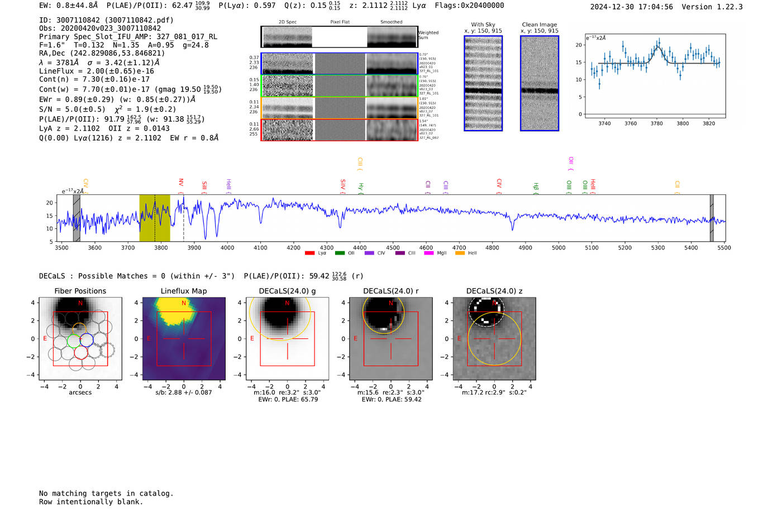The height and width of the screenshot is (532, 782).
Task: Click the RA,Dec coordinates line
Action: (102, 54)
